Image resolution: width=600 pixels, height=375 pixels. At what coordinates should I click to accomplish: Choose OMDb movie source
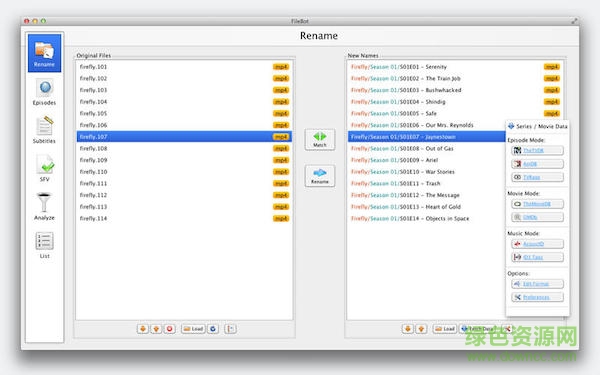click(x=537, y=217)
